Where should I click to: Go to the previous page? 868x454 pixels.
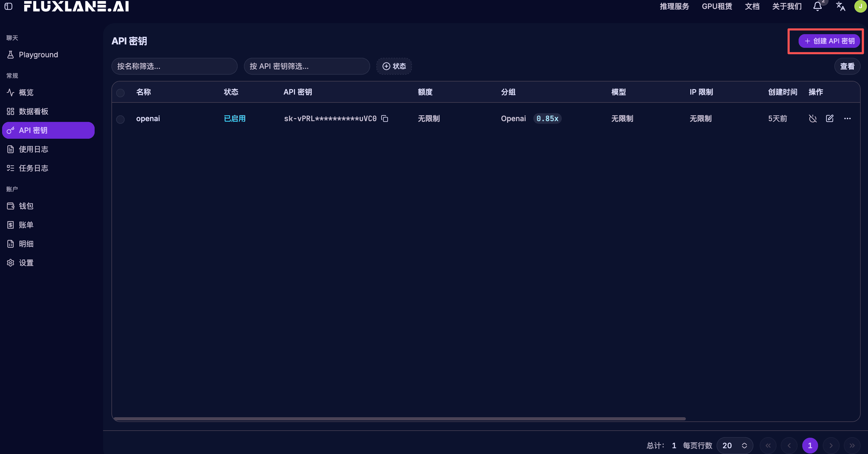click(789, 446)
